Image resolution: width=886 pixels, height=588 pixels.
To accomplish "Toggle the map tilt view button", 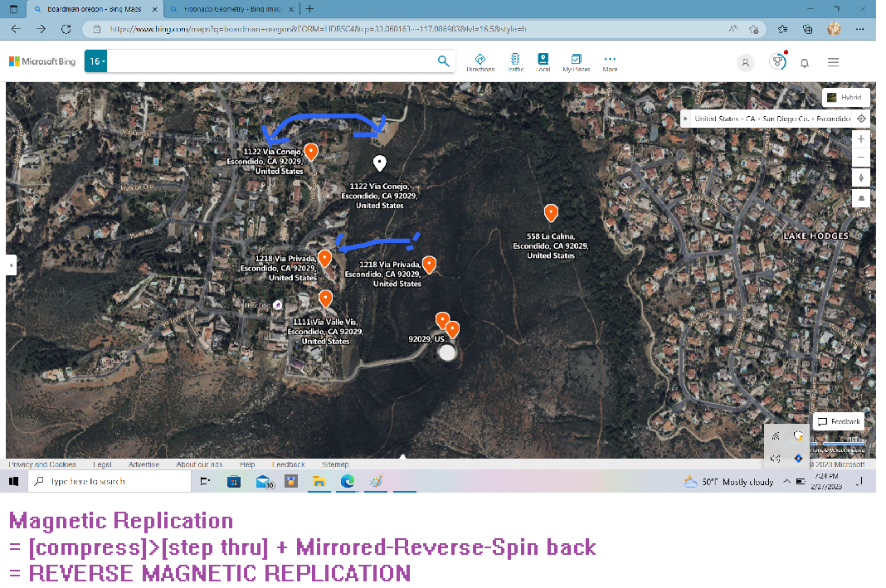I will pos(860,198).
